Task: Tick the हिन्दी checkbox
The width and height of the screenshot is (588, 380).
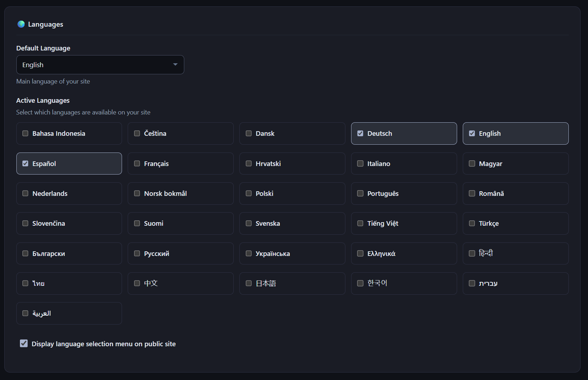Action: (472, 253)
